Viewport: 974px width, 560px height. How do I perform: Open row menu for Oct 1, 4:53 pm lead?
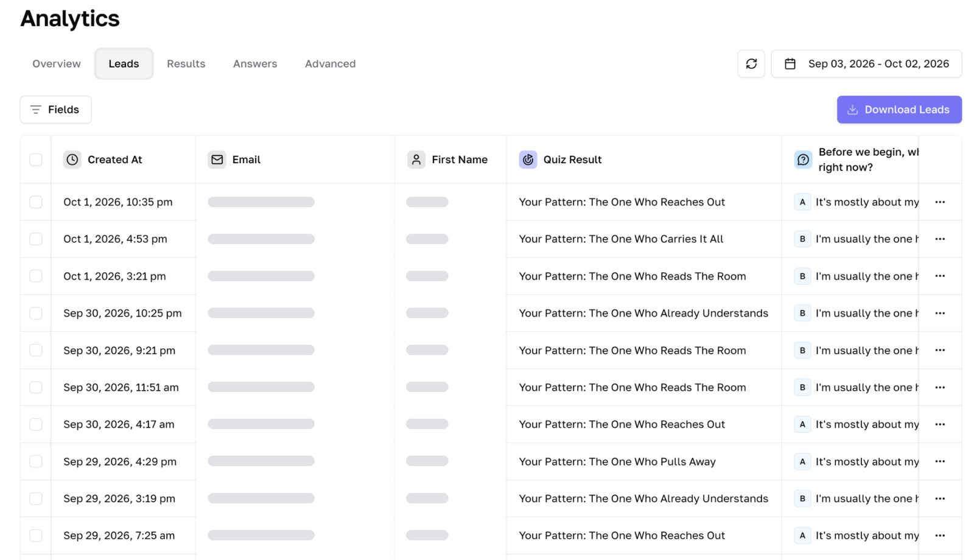(x=940, y=239)
